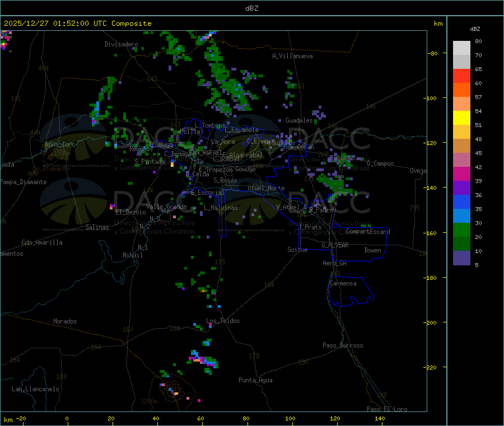
Task: Click the timestamp 2025/12/27 01:52:00 UTC
Action: pyautogui.click(x=55, y=24)
